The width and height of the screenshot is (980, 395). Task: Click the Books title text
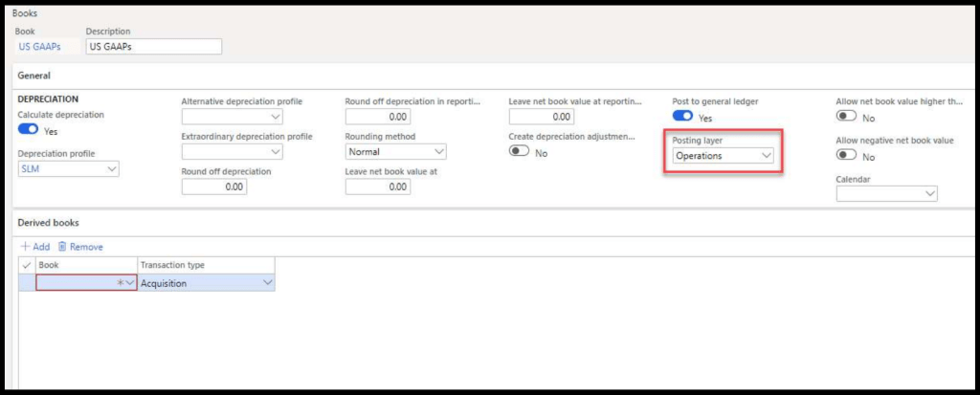coord(24,12)
